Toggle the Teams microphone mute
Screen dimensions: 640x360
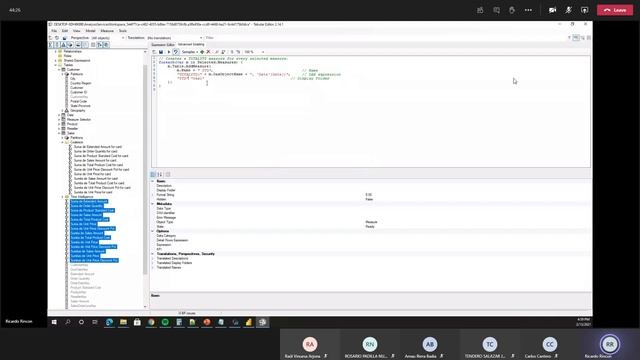pyautogui.click(x=569, y=10)
